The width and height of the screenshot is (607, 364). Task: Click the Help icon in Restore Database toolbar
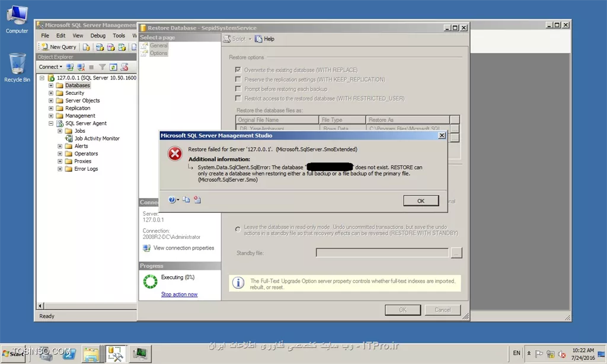pyautogui.click(x=258, y=39)
